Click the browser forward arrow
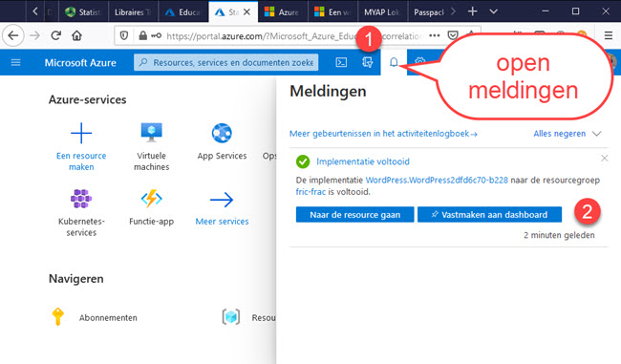621x364 pixels. tap(34, 35)
